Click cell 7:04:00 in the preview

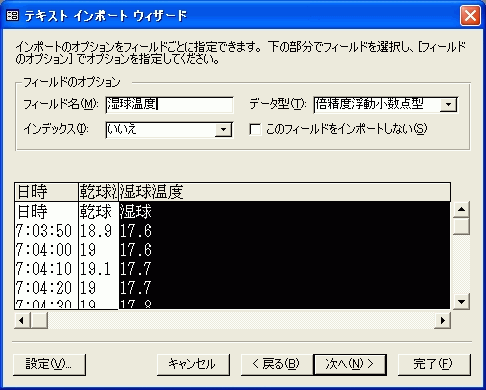coord(46,250)
